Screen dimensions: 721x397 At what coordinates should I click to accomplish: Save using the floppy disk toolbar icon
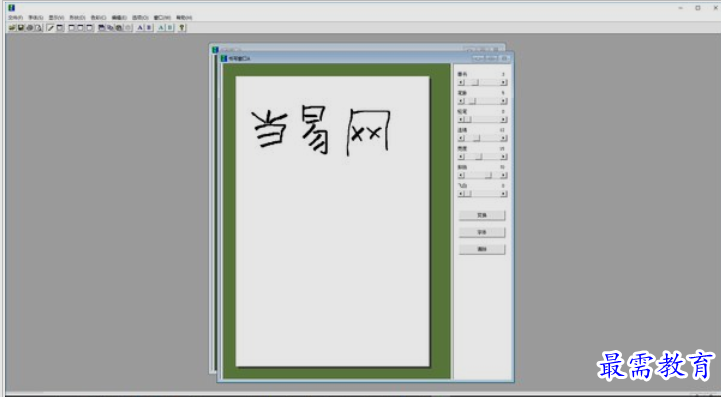point(21,28)
